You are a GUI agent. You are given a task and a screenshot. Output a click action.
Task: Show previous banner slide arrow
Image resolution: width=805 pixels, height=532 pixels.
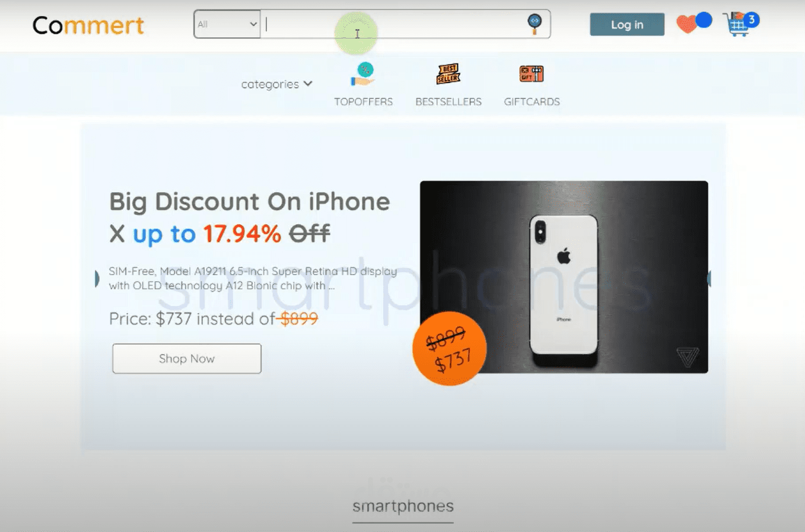(x=97, y=279)
